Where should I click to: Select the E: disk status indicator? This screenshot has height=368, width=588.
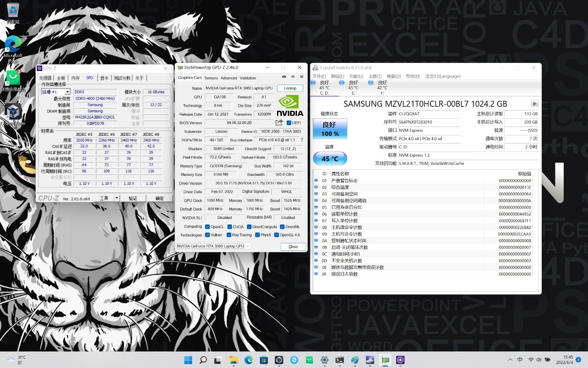(353, 88)
